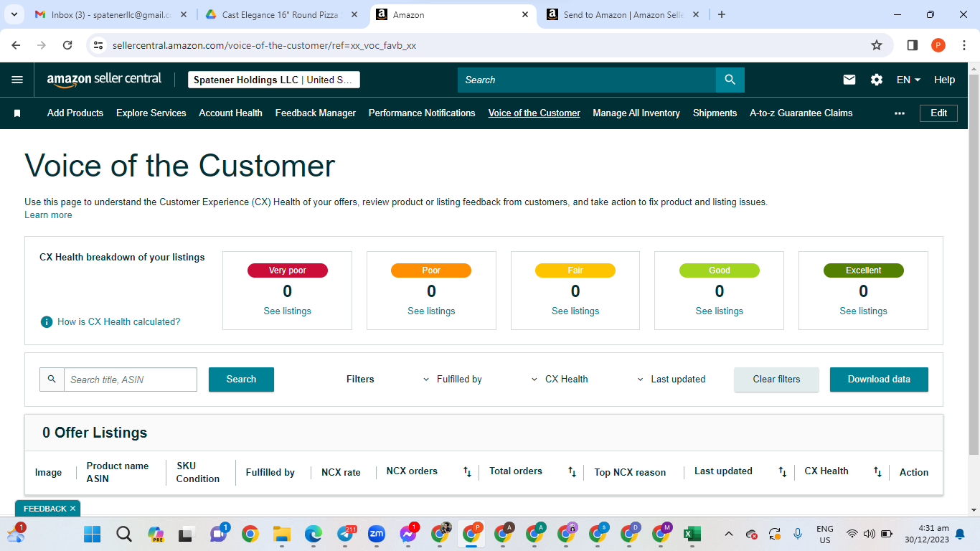Go back to the previous page
Viewport: 980px width, 551px height.
click(x=17, y=45)
